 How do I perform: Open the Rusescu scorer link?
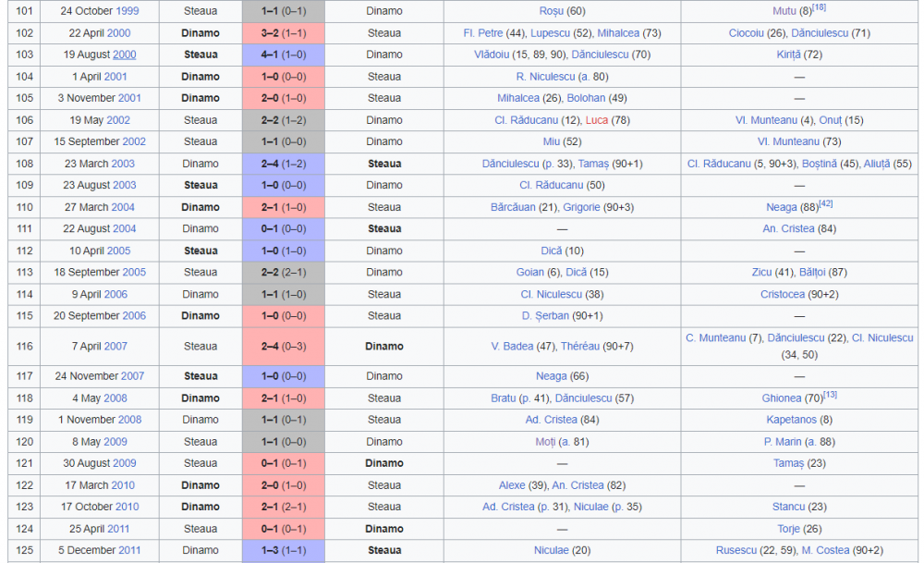pos(736,550)
